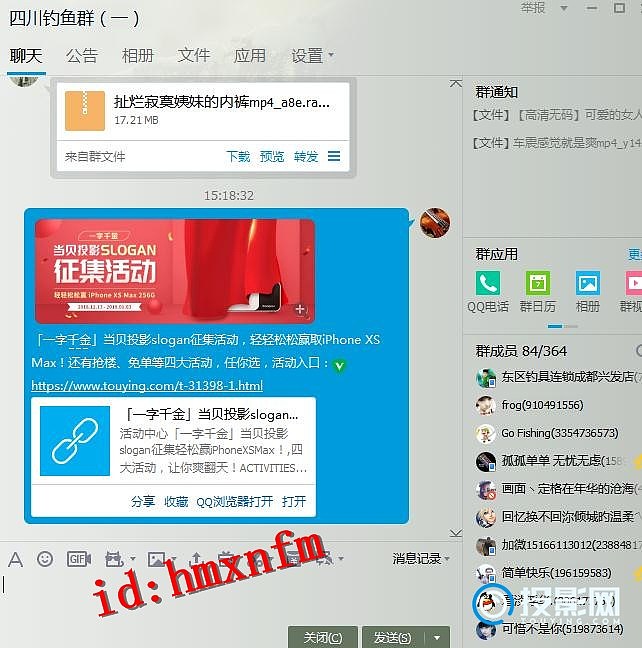Open file options hamburger menu icon

pyautogui.click(x=334, y=156)
